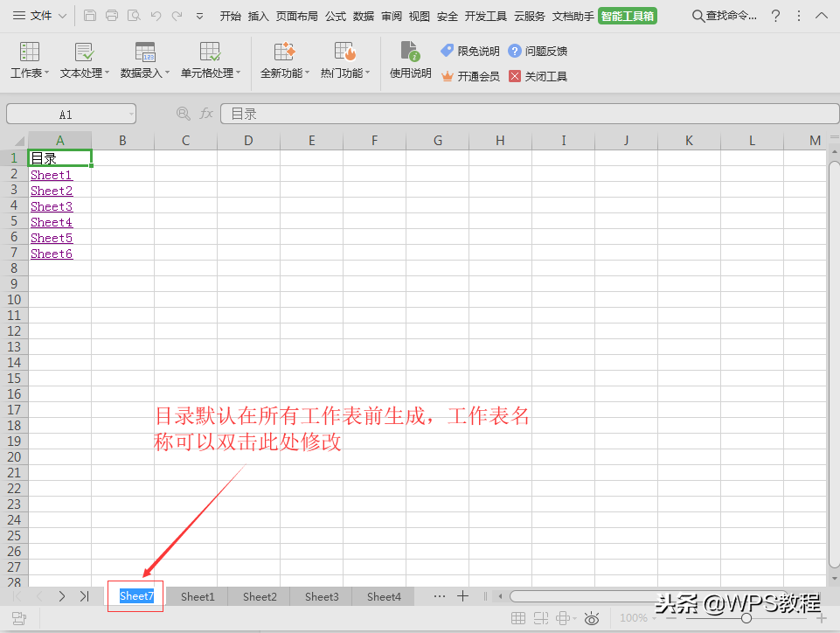Image resolution: width=840 pixels, height=633 pixels.
Task: Click the vertical scrollbar
Action: click(x=834, y=364)
